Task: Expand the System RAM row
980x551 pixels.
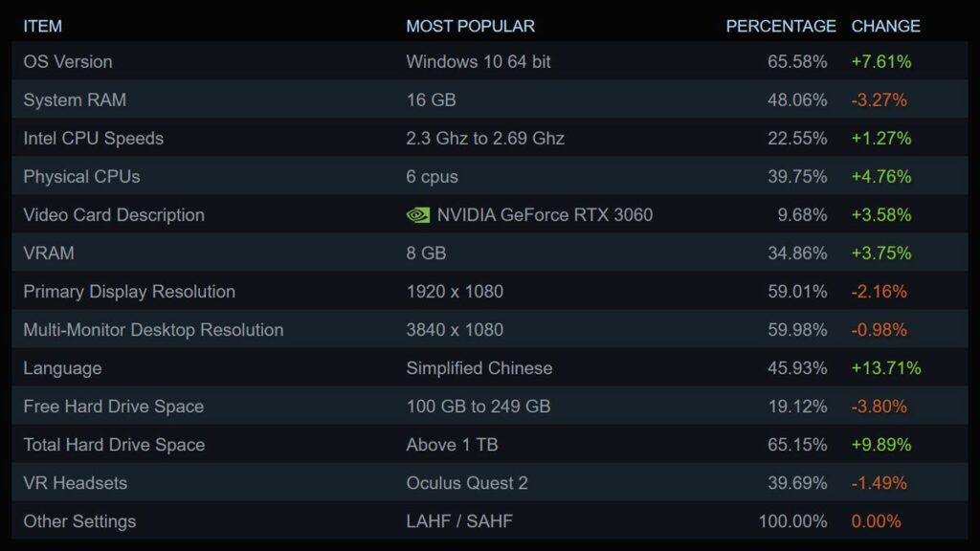Action: click(x=75, y=100)
